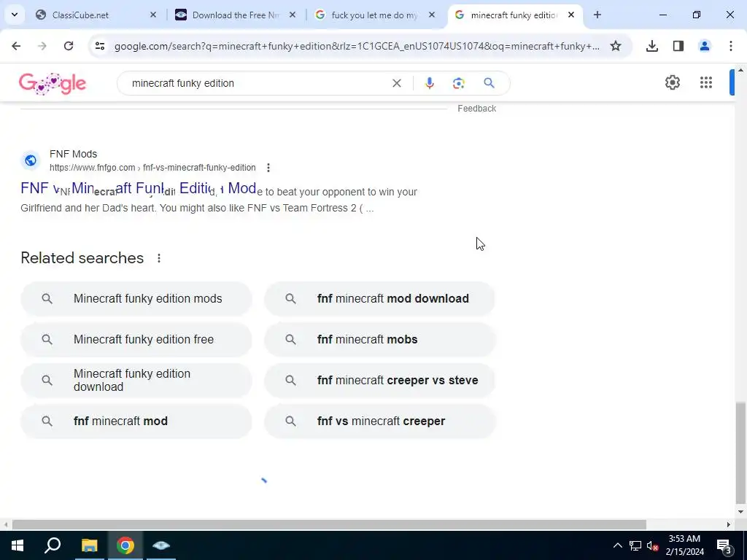The width and height of the screenshot is (747, 560).
Task: Click the scroll-down arrow of vertical scrollbar
Action: 740,513
